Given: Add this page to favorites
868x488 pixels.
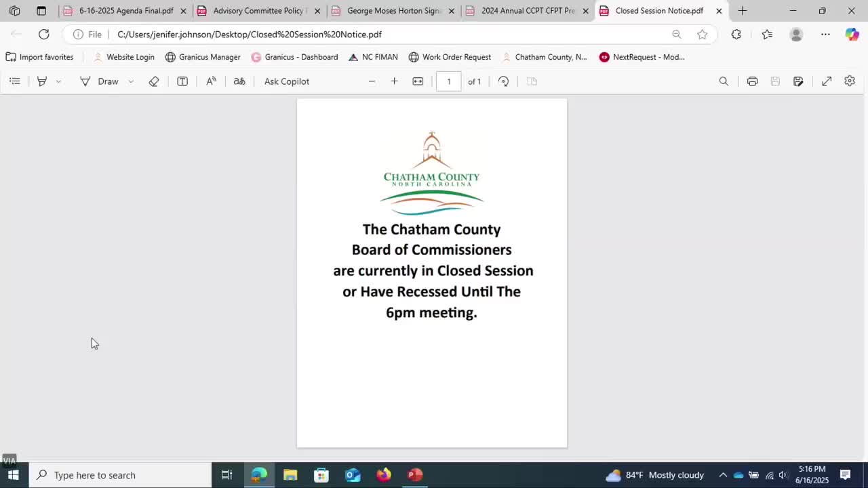Looking at the screenshot, I should [x=703, y=34].
